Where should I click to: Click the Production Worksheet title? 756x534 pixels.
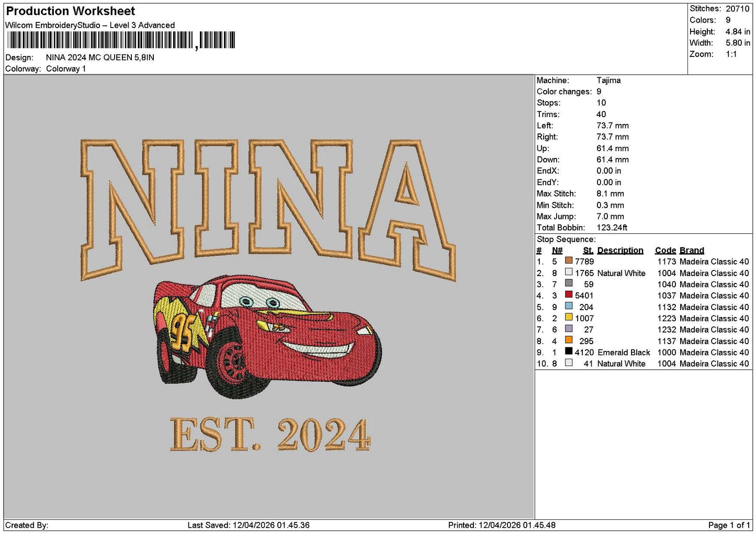pyautogui.click(x=70, y=11)
